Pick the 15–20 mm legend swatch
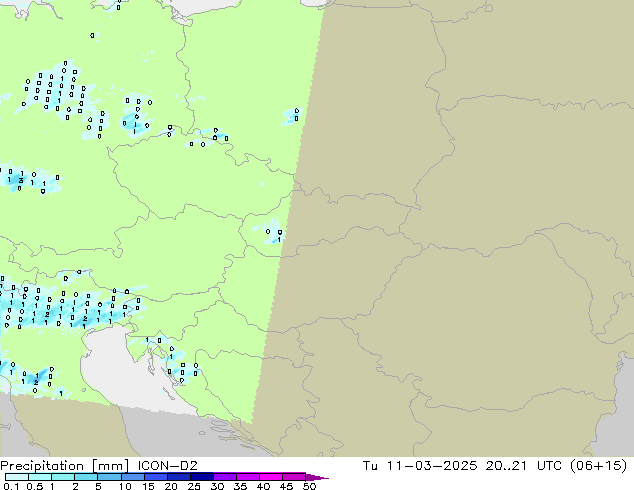The height and width of the screenshot is (490, 634). tap(156, 477)
